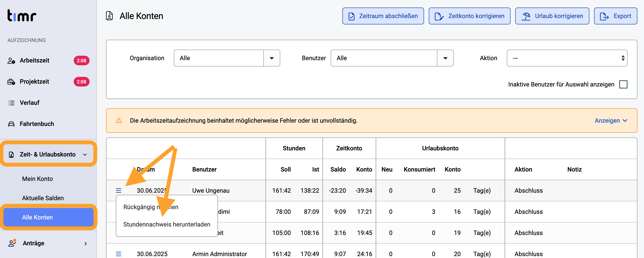Select Aktuelle Salden submenu item

tap(43, 198)
